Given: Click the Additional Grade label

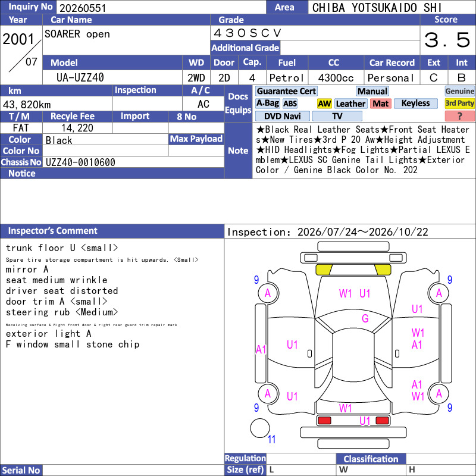Looking at the screenshot, I should (245, 48).
